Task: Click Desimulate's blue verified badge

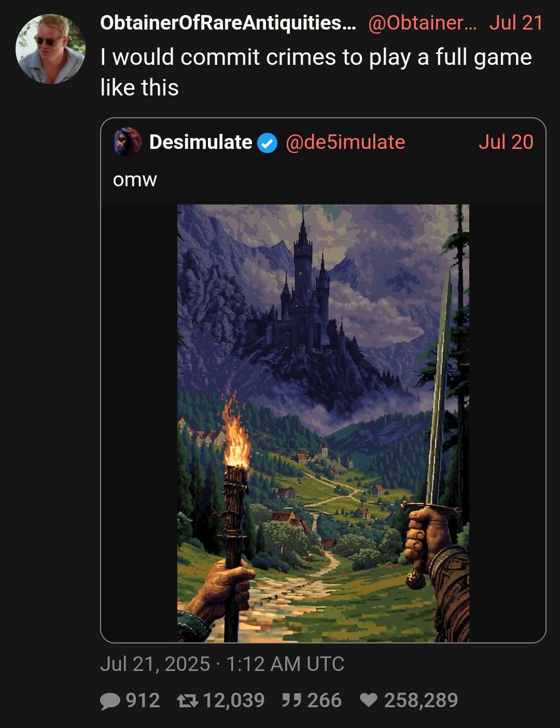Action: (268, 143)
